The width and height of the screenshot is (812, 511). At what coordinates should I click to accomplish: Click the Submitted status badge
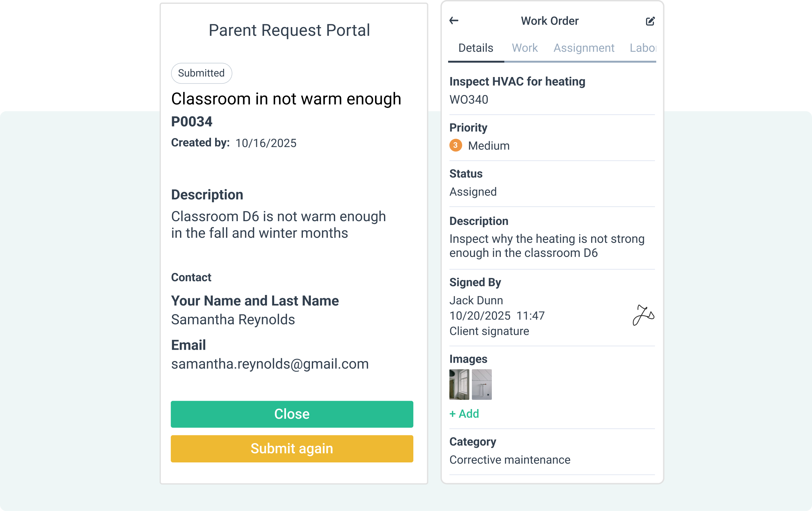coord(201,73)
